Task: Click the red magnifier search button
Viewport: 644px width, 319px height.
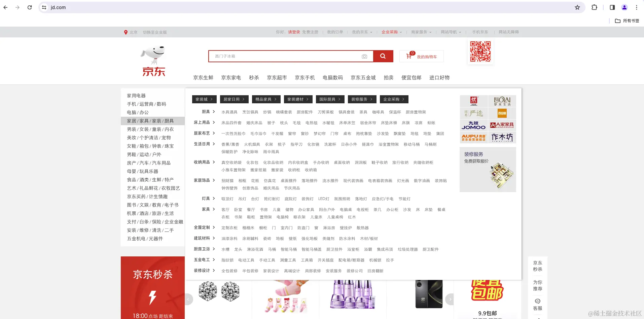Action: click(383, 56)
